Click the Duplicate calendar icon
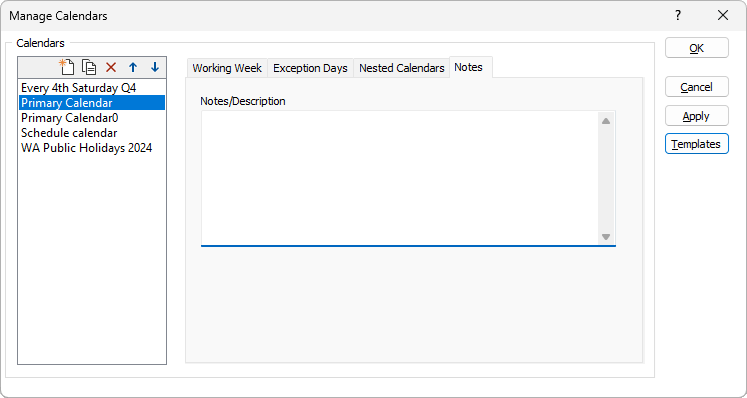The width and height of the screenshot is (747, 398). (x=89, y=67)
